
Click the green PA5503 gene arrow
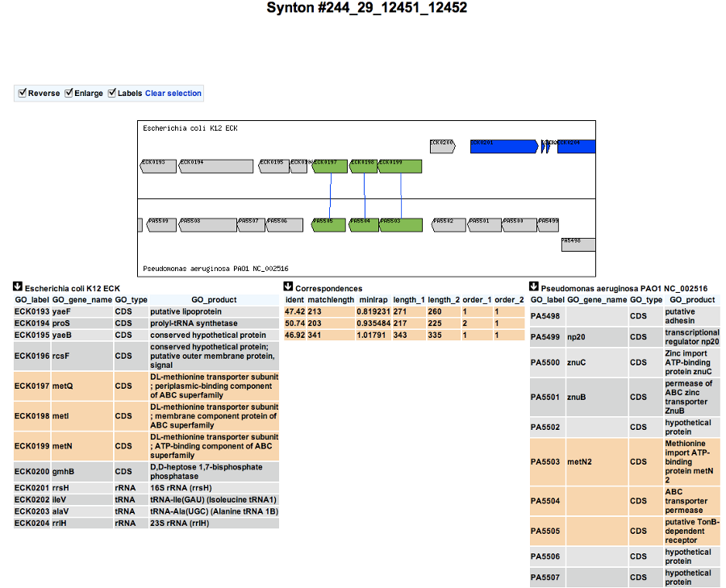(401, 225)
